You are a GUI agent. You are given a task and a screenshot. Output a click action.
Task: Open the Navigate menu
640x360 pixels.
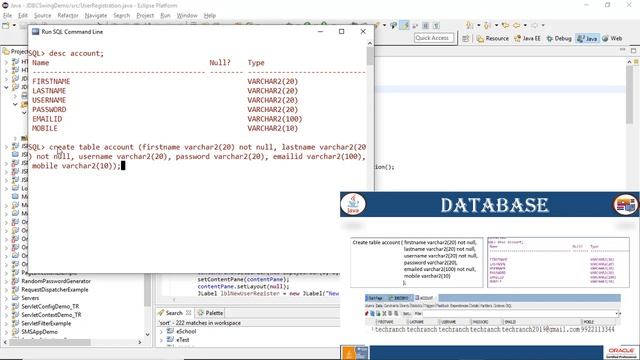pyautogui.click(x=96, y=16)
